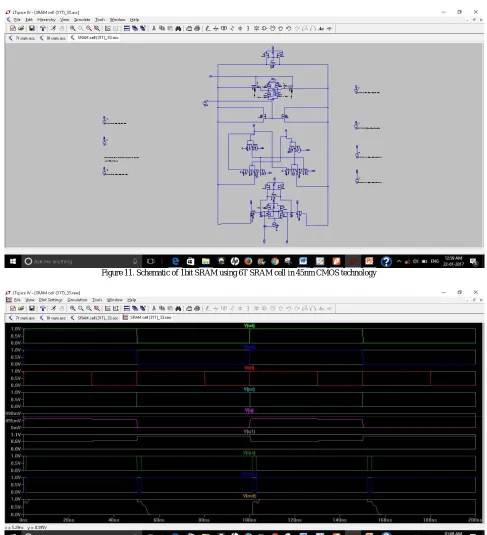Open Simulate menu in upper window

tap(82, 20)
